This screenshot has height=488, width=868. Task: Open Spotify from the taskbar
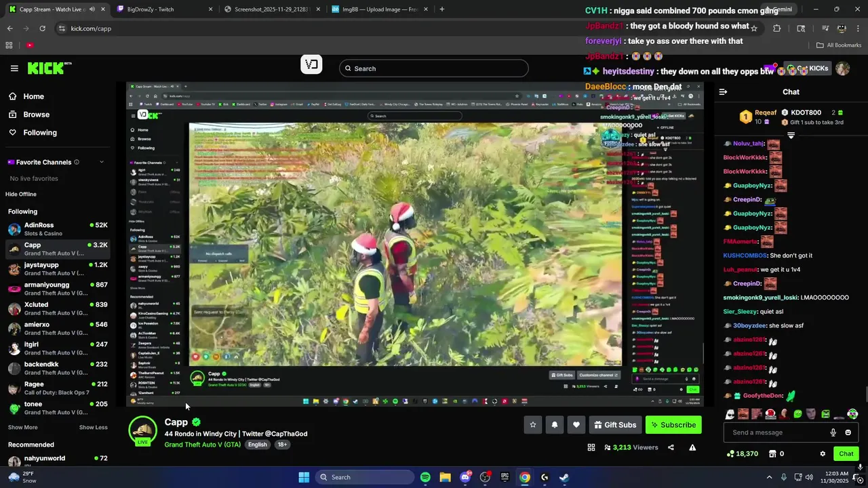tap(425, 477)
